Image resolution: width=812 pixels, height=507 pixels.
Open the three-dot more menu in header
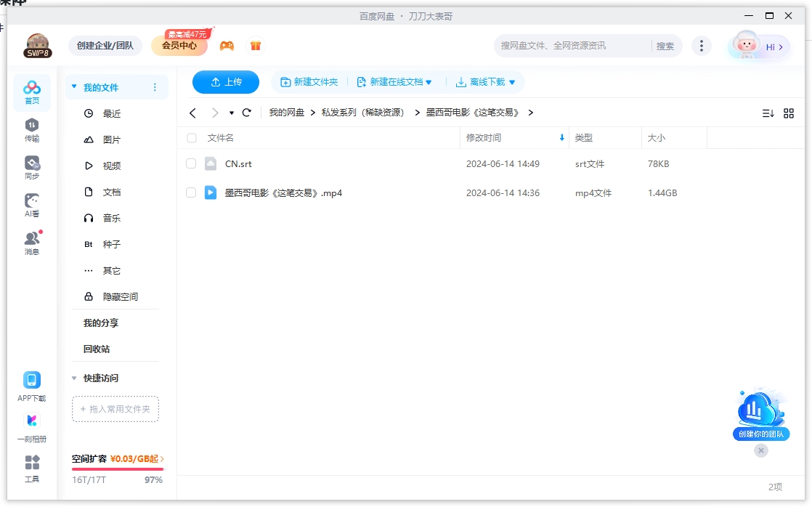[701, 46]
